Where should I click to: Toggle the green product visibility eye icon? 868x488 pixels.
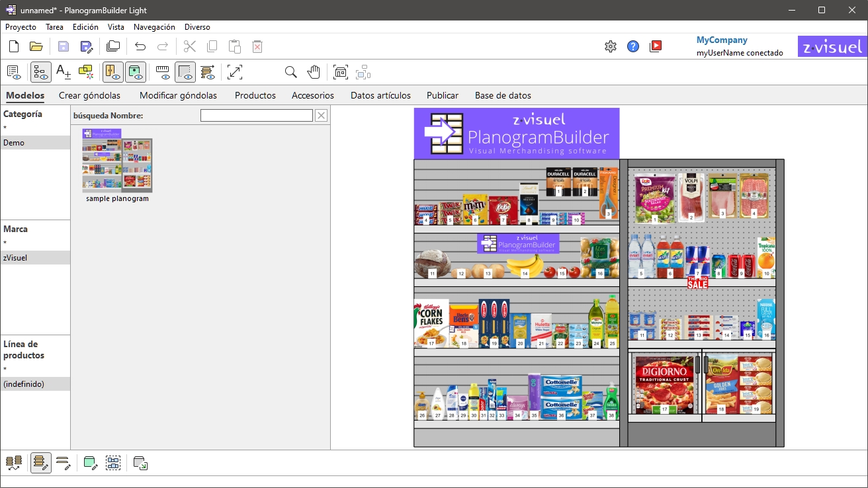coord(136,72)
